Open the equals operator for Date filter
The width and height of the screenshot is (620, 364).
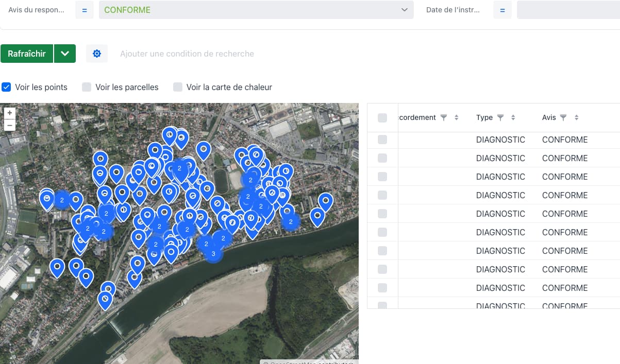click(x=502, y=10)
